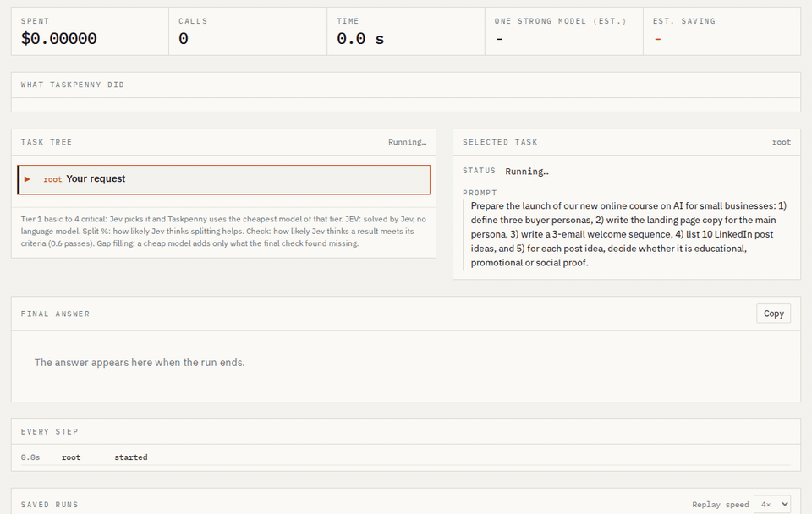The height and width of the screenshot is (514, 812).
Task: Copy the final answer
Action: 773,314
